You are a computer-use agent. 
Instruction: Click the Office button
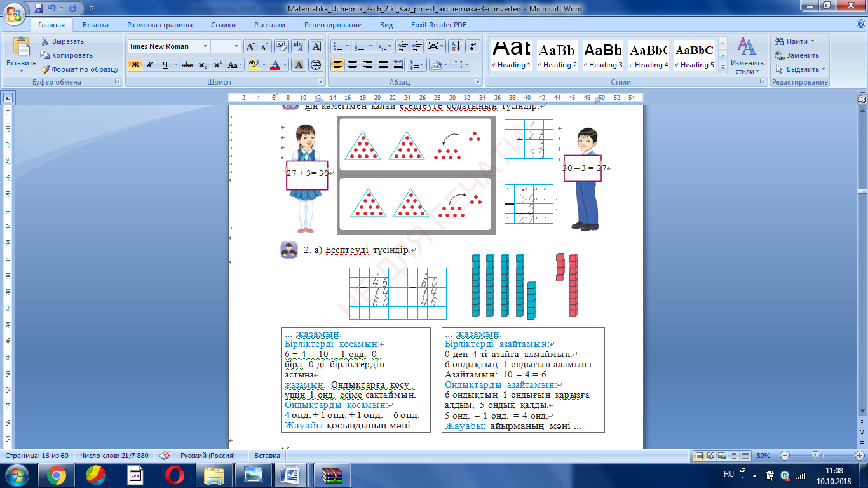(14, 13)
